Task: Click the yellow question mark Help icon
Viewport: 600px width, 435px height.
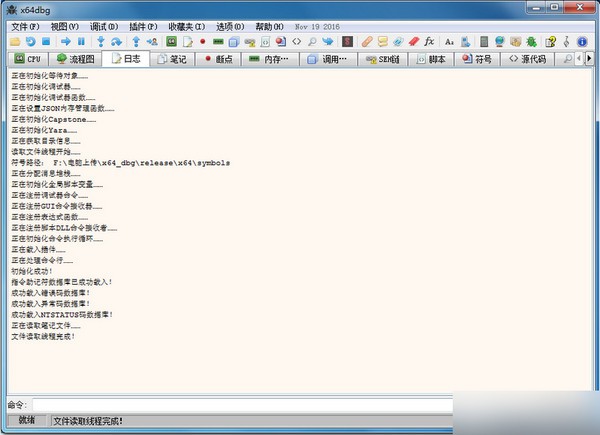Action: (x=551, y=41)
